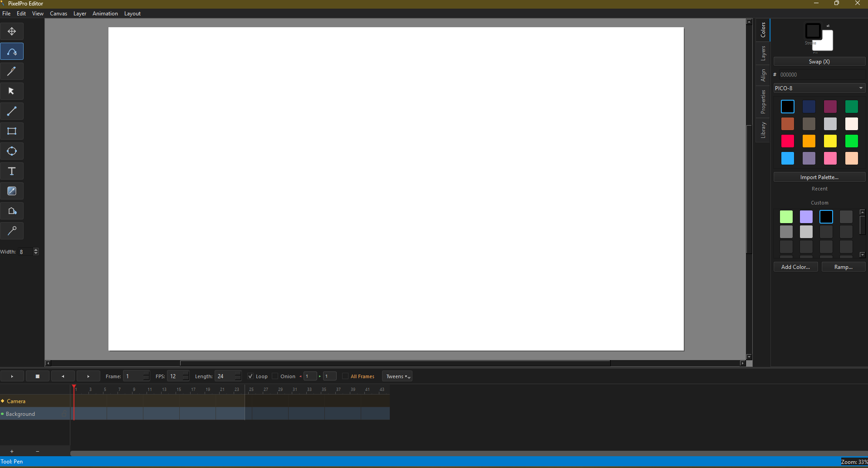Image resolution: width=868 pixels, height=468 pixels.
Task: Activate the Pencil tool
Action: (x=12, y=71)
